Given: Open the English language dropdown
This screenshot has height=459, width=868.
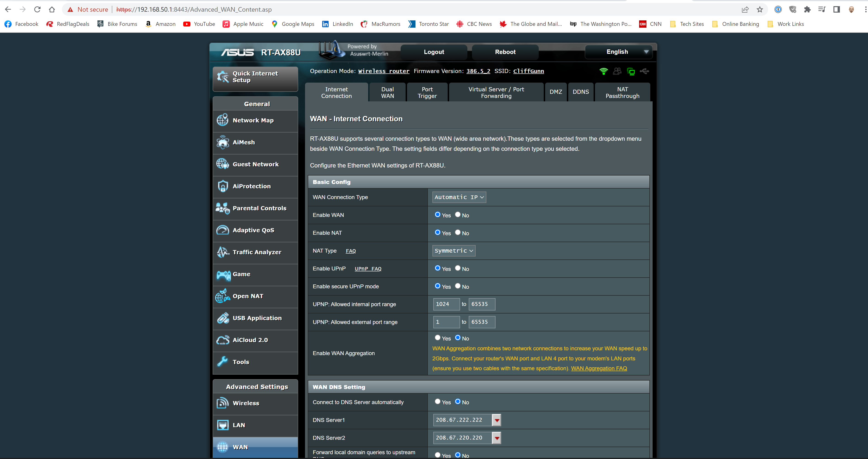Looking at the screenshot, I should [x=618, y=52].
